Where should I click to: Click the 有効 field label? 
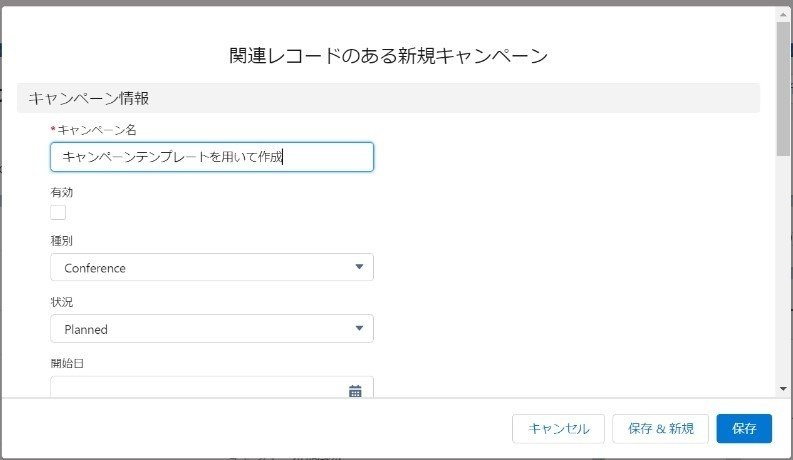[x=62, y=192]
